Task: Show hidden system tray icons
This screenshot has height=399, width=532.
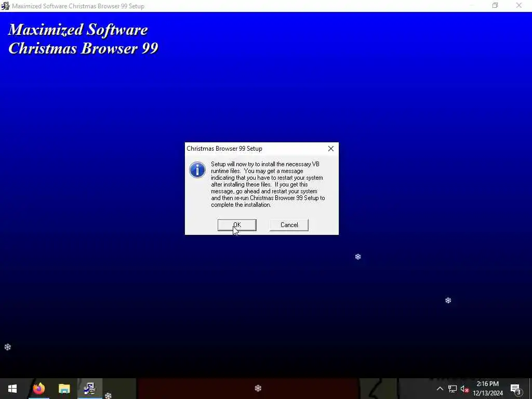Action: click(440, 389)
